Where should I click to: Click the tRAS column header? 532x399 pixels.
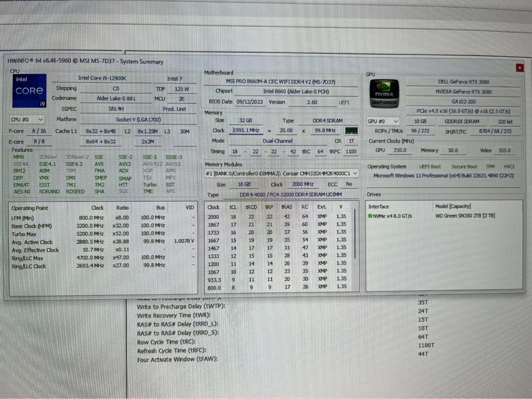pos(287,207)
